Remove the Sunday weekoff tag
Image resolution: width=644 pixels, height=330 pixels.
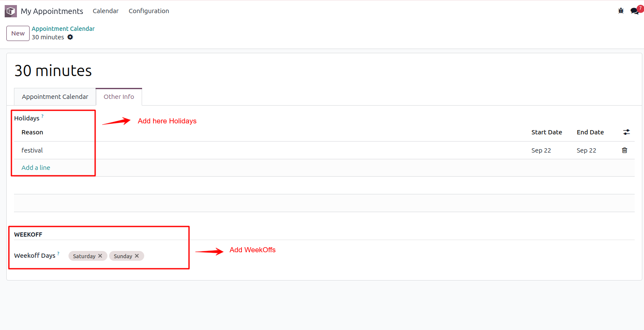pyautogui.click(x=137, y=256)
